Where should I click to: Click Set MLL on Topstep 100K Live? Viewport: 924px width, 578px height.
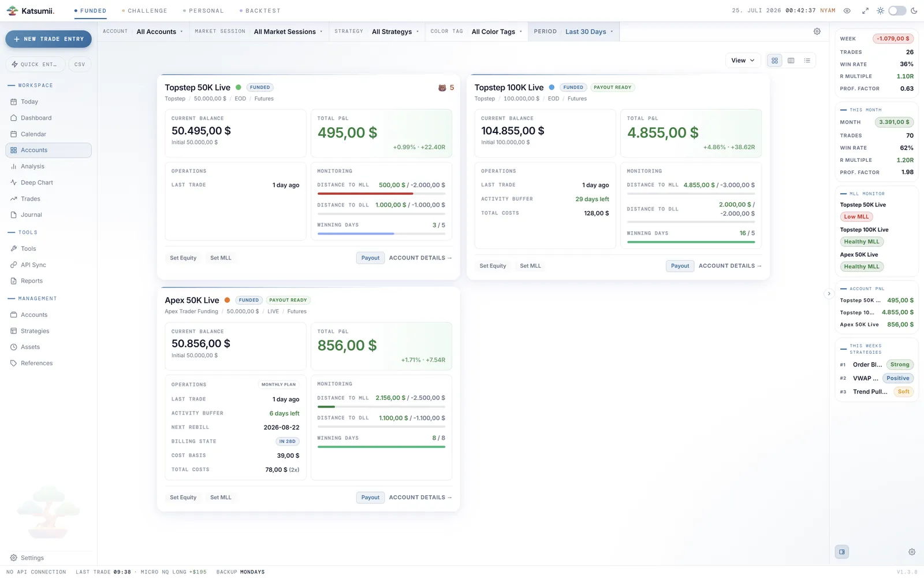click(530, 266)
